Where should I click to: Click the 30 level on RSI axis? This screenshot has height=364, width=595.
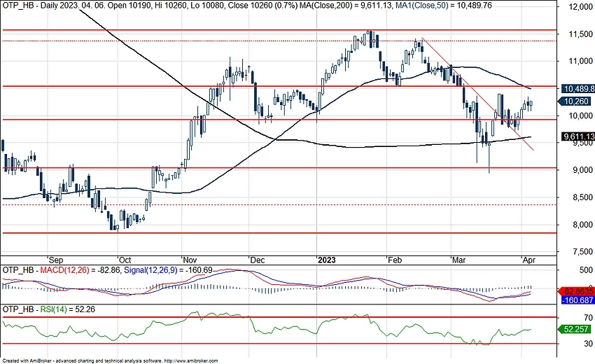coord(588,344)
